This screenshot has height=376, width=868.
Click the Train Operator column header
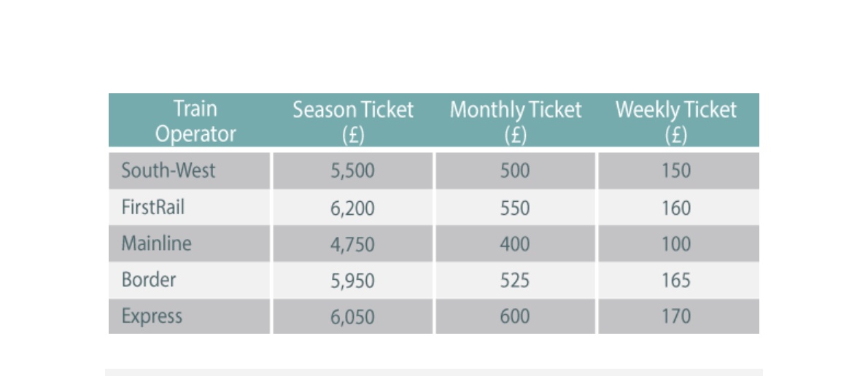[195, 121]
